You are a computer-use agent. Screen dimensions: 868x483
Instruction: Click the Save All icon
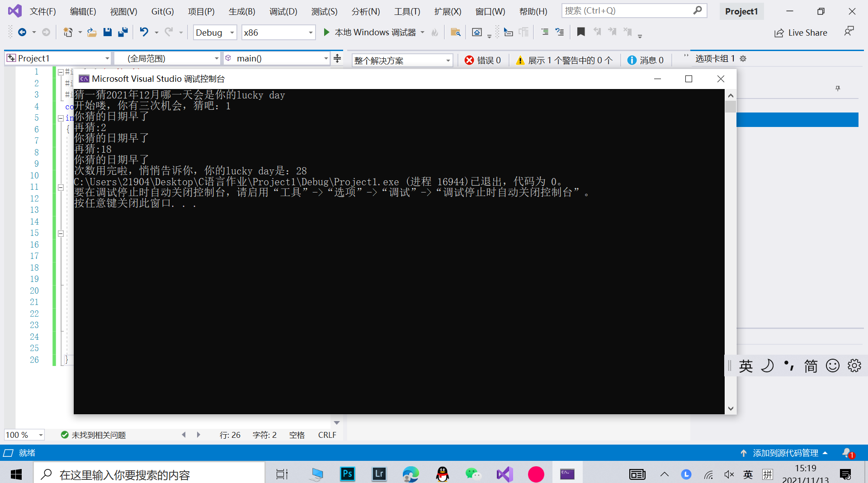coord(123,32)
